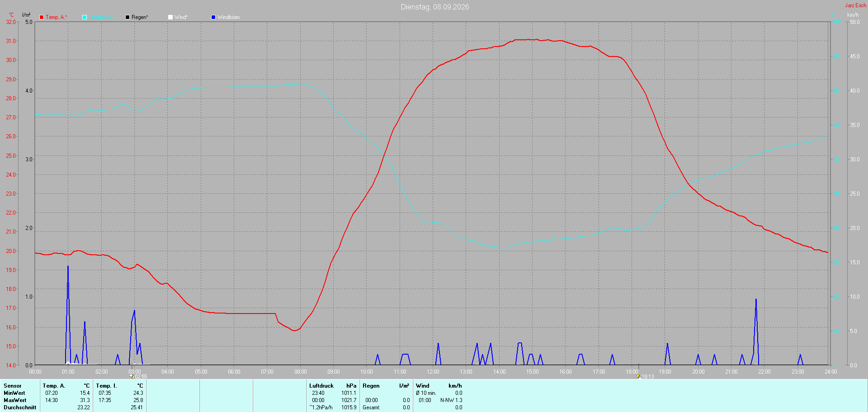Click the MaxWert row label
The image size is (868, 412).
tap(15, 400)
